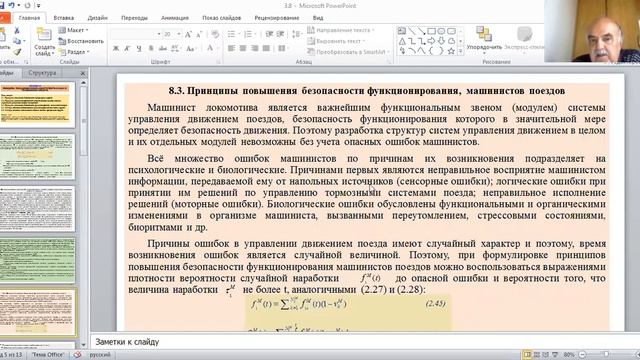Select the Rectangle shape
The image size is (640, 360).
click(431, 31)
